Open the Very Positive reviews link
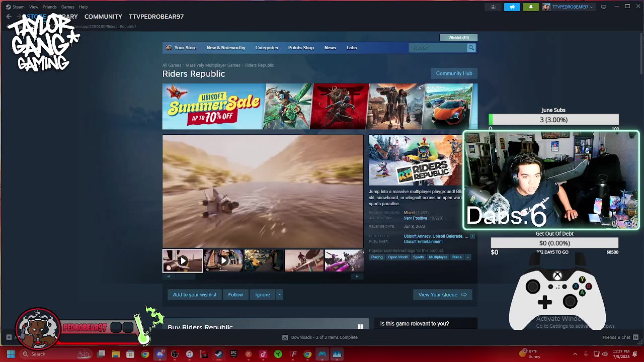The height and width of the screenshot is (362, 644). [415, 218]
